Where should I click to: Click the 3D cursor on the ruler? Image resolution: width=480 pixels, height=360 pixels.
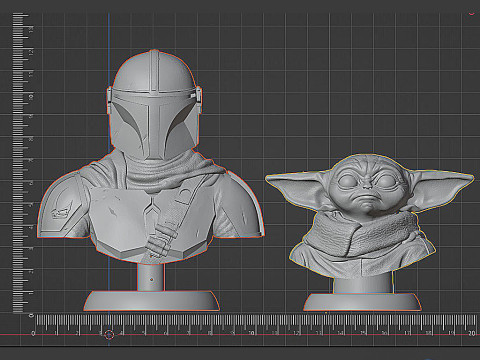coord(109,335)
